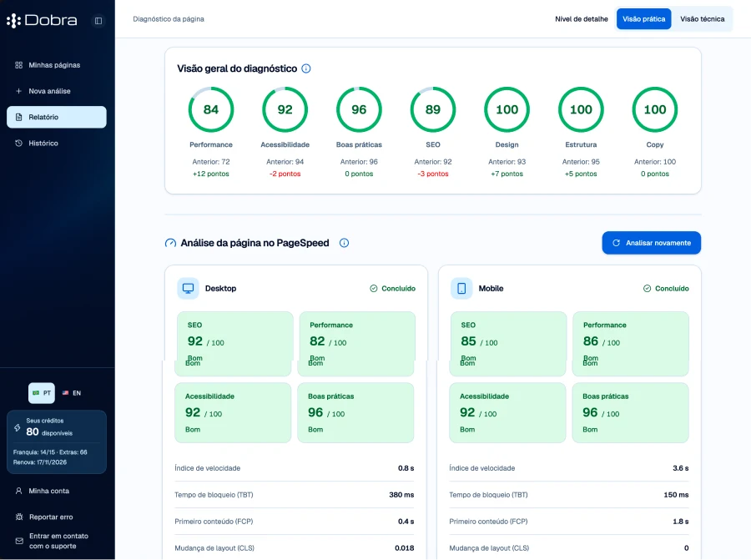Select PT language option
This screenshot has height=560, width=751.
(42, 393)
